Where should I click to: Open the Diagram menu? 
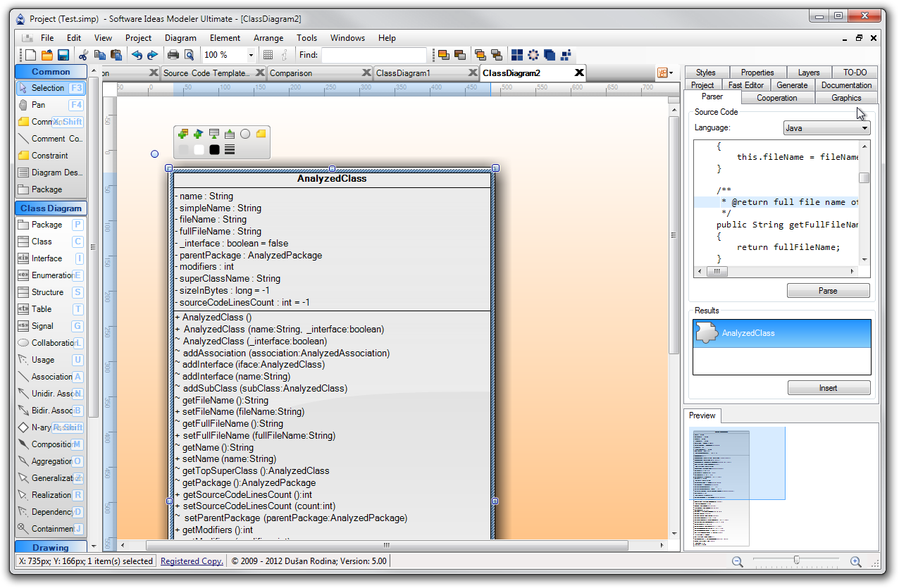click(x=180, y=38)
